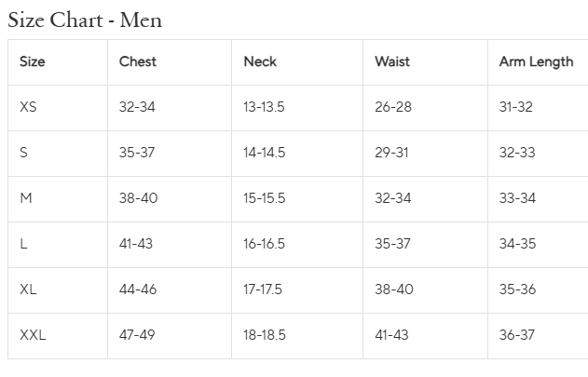Select the XL size row label
Viewport: 588px width, 377px height.
click(28, 289)
